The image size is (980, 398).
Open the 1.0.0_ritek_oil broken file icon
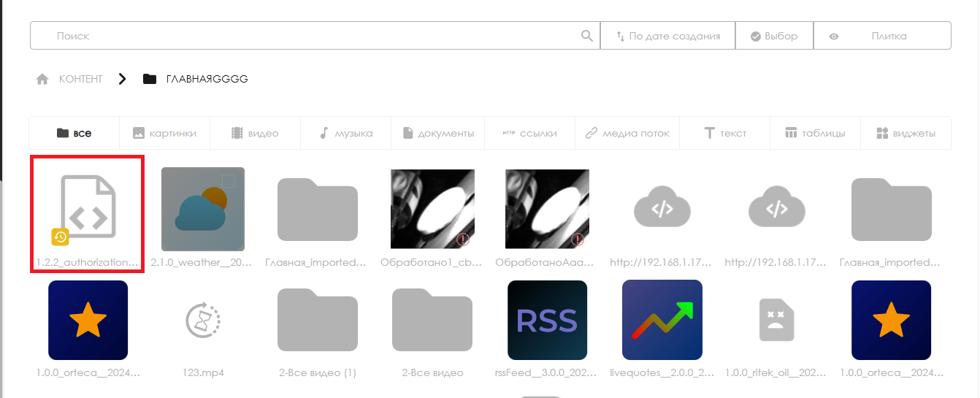coord(776,320)
